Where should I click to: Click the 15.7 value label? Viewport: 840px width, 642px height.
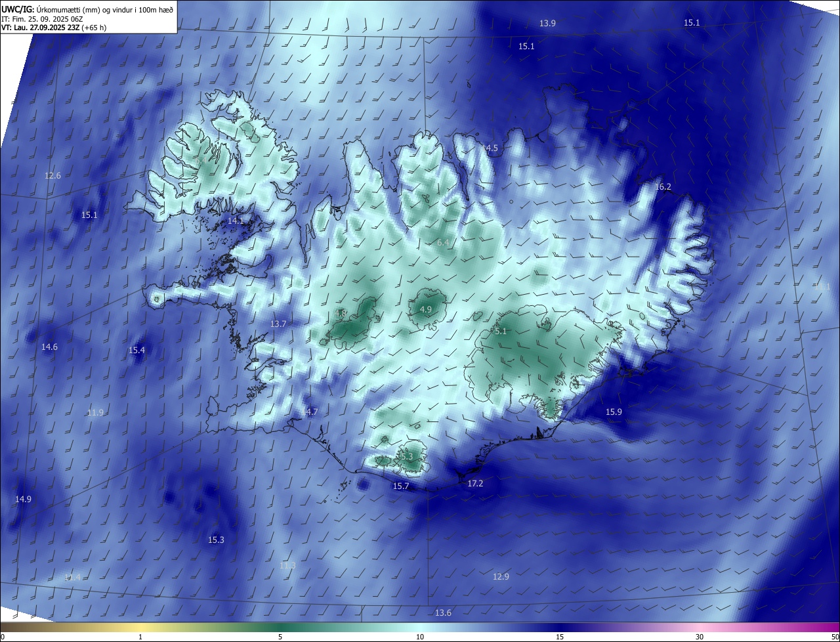[401, 486]
